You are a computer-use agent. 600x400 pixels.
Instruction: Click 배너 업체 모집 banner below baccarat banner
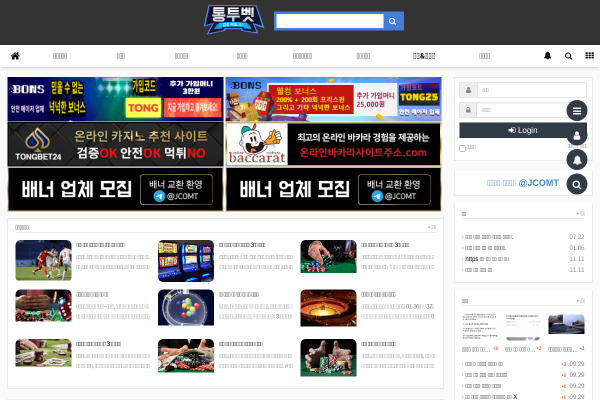point(333,189)
